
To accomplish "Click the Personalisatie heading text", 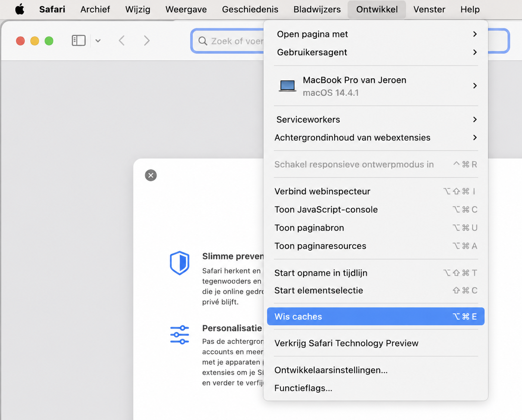I will 232,328.
